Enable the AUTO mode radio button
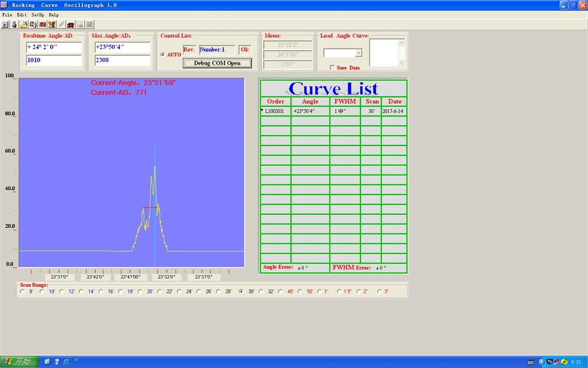Screen dimensions: 588x368 (x=163, y=54)
